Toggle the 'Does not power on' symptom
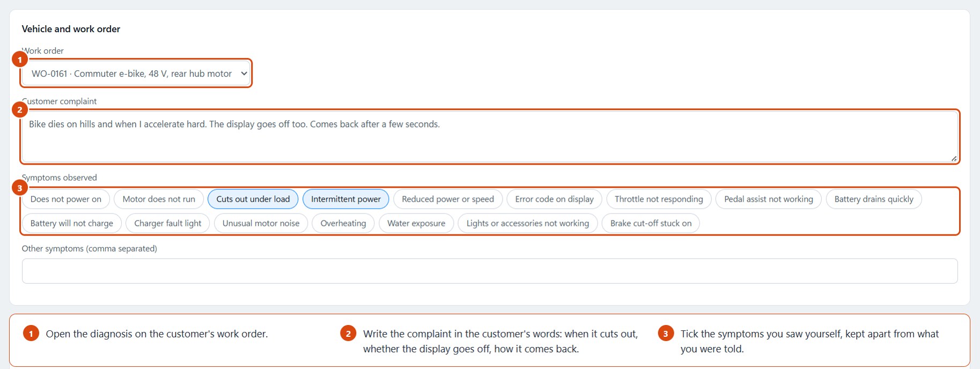 pos(66,199)
